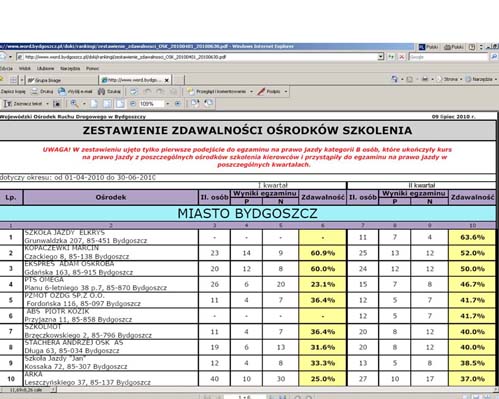The image size is (499, 399).
Task: Click 'SZKOŁA JAZDY ELKRYS' row text
Action: [65, 233]
